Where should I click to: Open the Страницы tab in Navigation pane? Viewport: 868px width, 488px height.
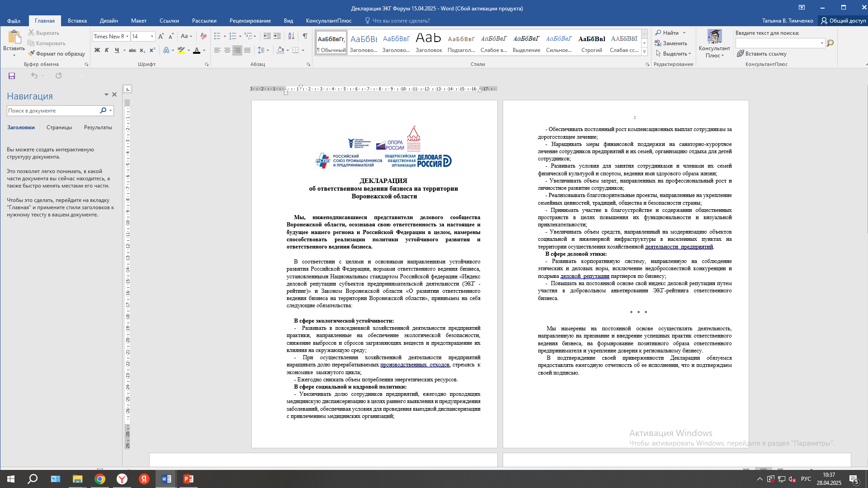[x=59, y=127]
